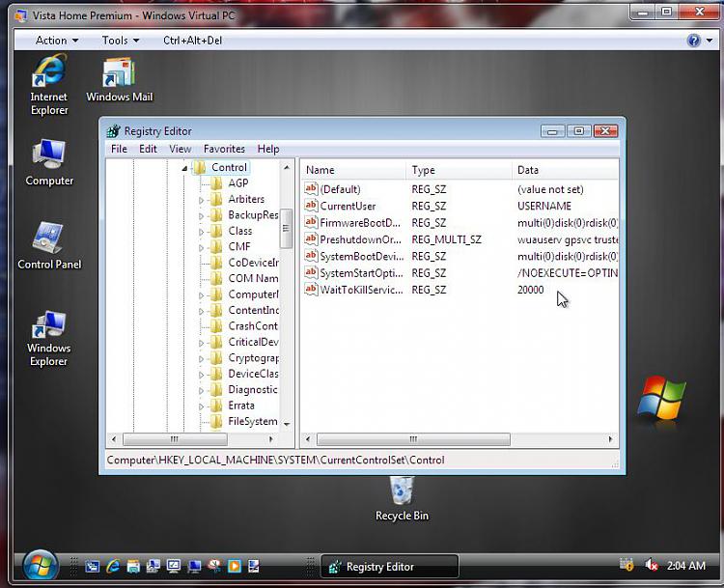The height and width of the screenshot is (588, 724).
Task: Click the values pane scroll right arrow
Action: [611, 438]
